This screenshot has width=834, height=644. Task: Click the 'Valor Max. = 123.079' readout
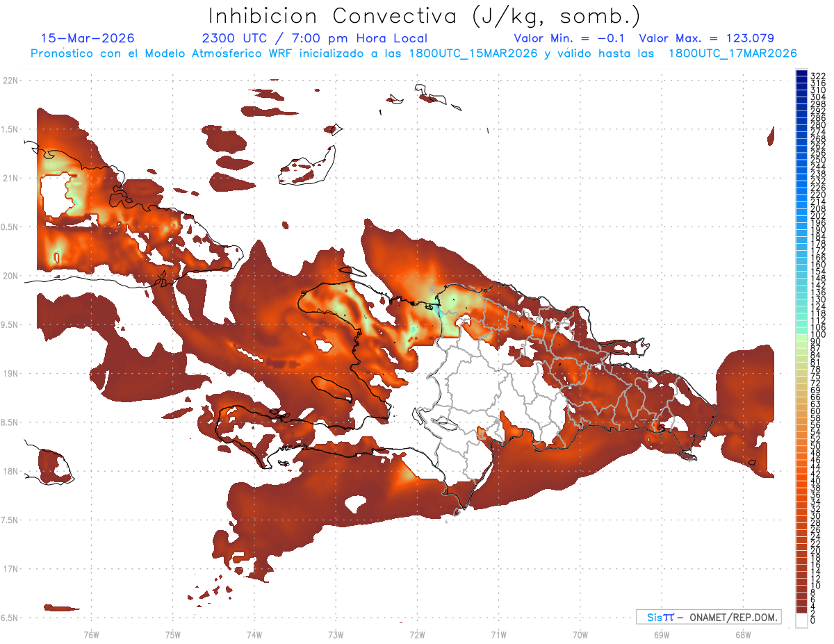706,38
